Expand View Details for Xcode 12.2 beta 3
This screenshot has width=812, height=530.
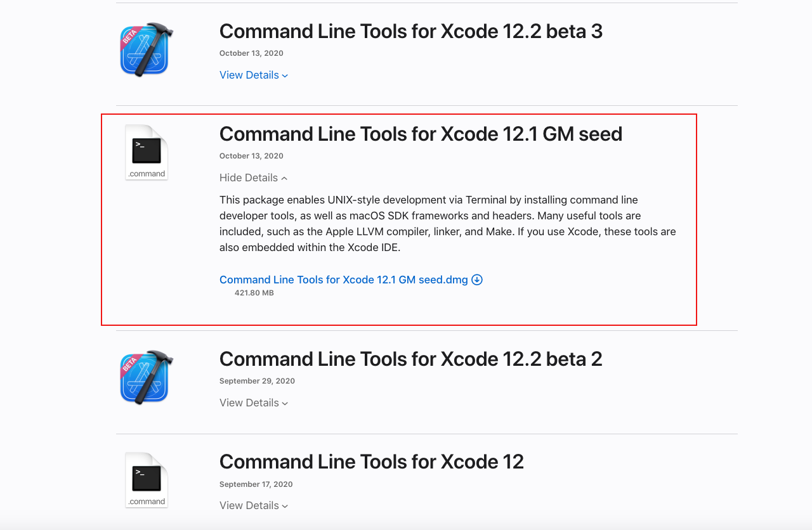point(254,75)
